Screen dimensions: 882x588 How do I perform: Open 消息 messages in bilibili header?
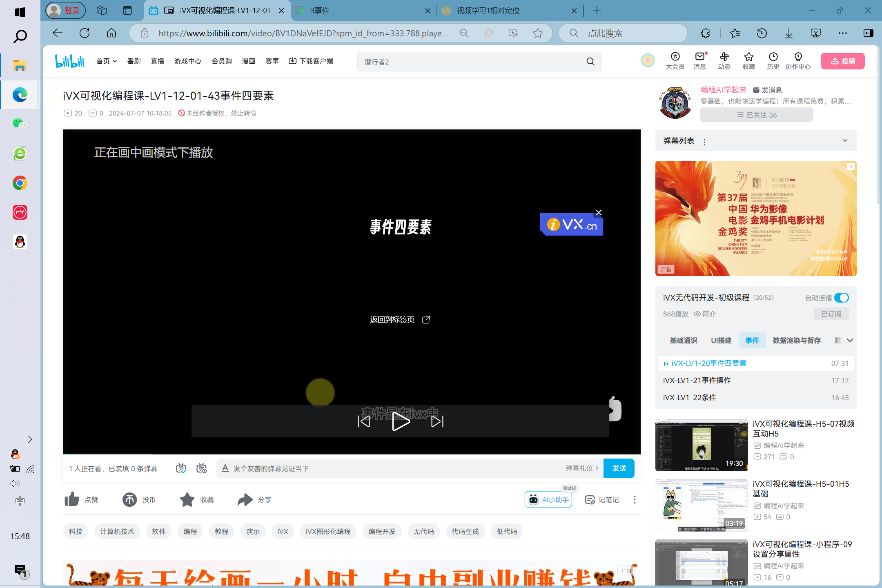point(699,61)
